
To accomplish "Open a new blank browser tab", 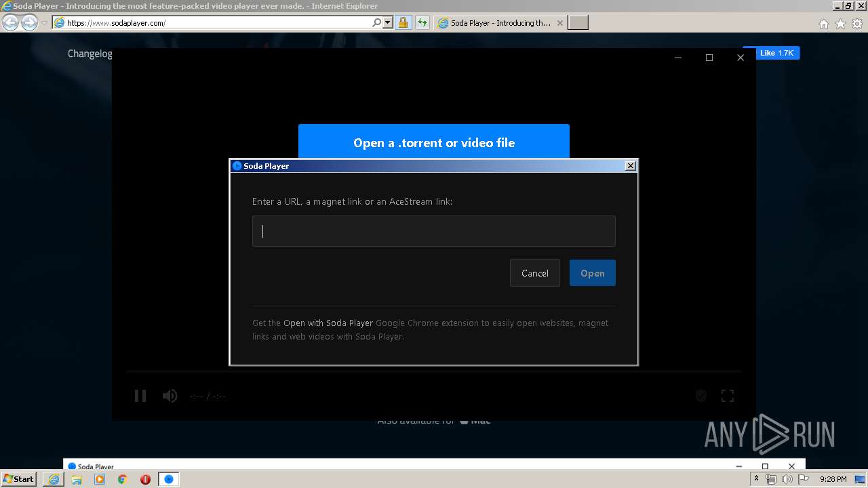I will pyautogui.click(x=578, y=23).
